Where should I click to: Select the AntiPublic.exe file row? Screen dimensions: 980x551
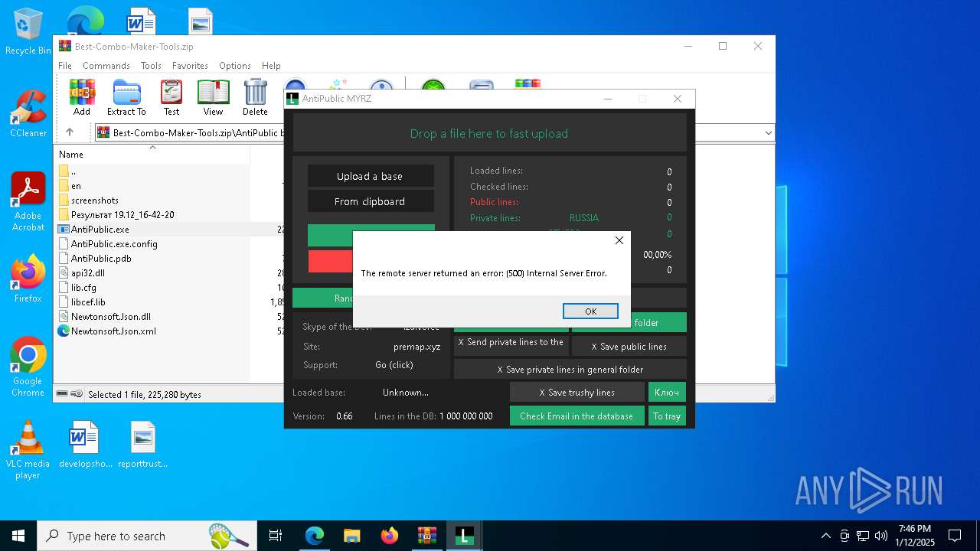click(170, 229)
